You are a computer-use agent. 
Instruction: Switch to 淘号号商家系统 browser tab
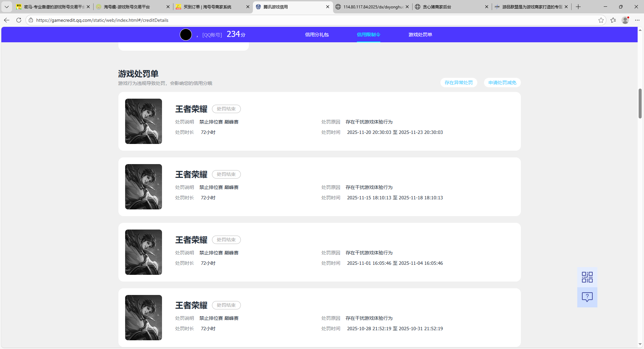208,7
